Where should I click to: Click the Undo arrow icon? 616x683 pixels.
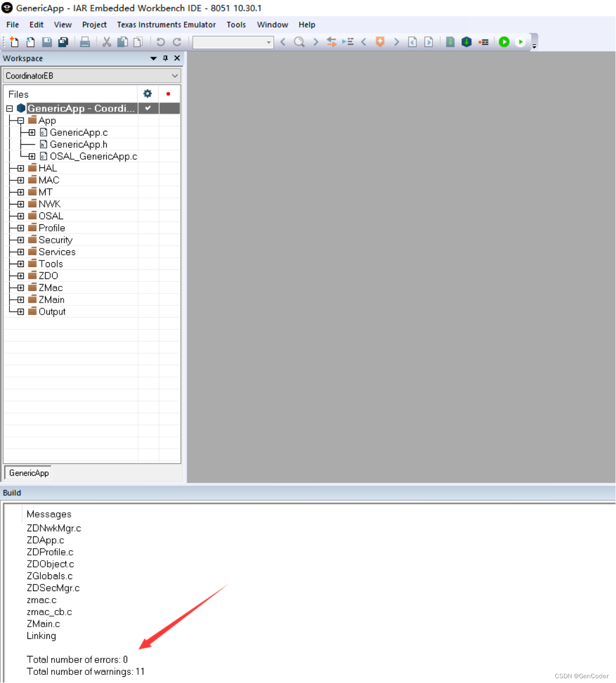[161, 42]
